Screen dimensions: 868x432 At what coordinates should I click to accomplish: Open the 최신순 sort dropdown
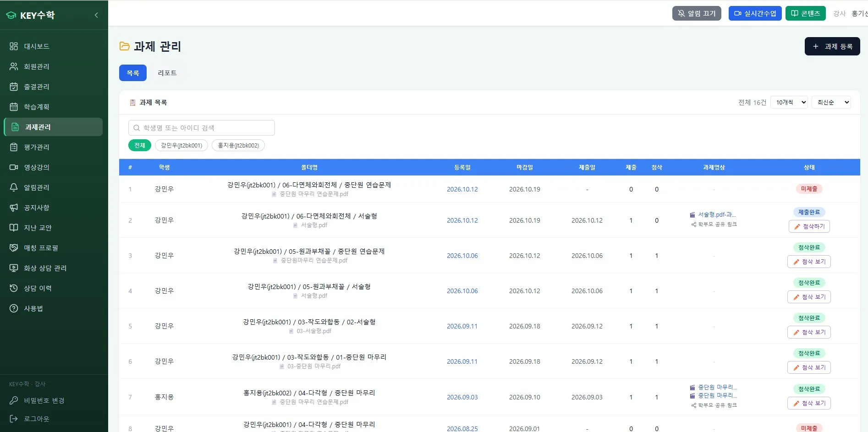[831, 102]
